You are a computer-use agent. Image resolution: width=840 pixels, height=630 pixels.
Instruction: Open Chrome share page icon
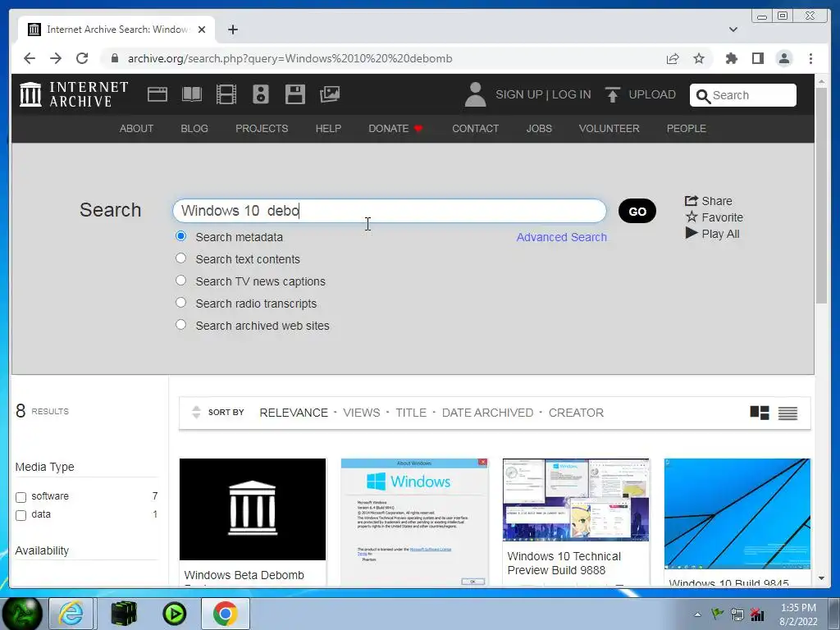[x=673, y=58]
